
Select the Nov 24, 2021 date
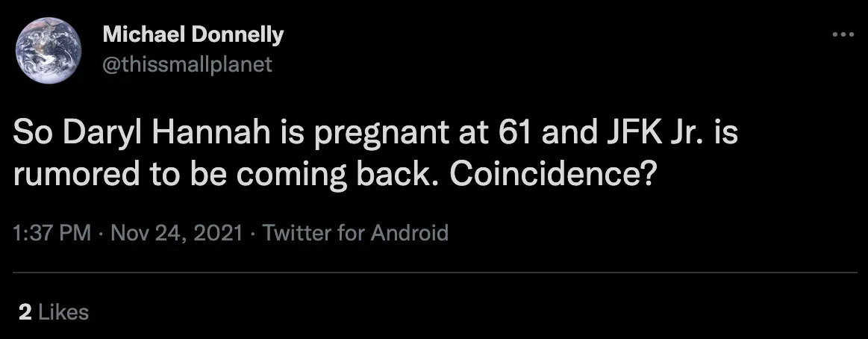tap(176, 233)
